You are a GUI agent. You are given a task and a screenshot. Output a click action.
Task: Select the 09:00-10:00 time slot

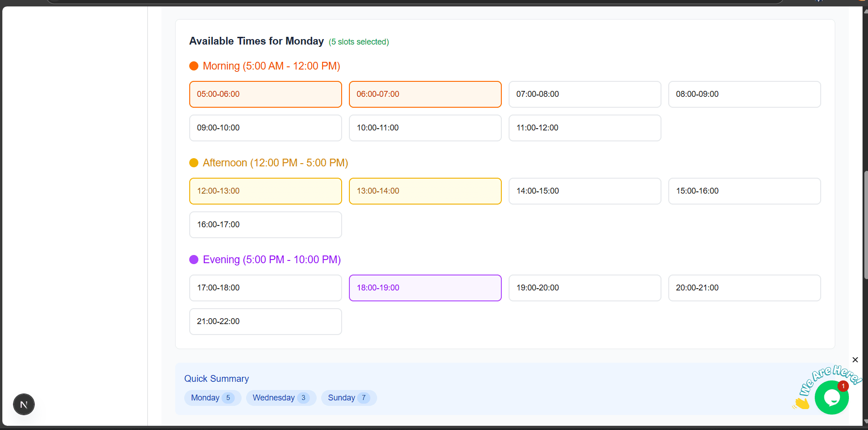pos(266,128)
